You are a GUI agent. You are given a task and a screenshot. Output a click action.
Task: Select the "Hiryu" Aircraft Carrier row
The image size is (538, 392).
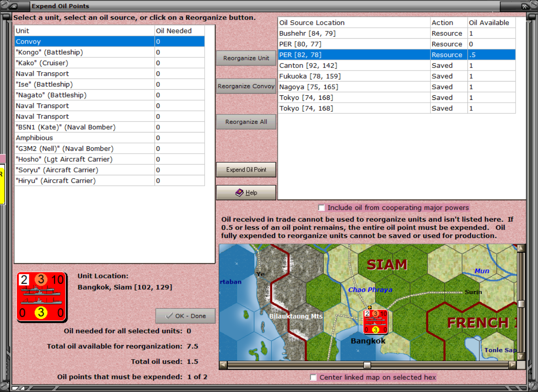click(109, 181)
